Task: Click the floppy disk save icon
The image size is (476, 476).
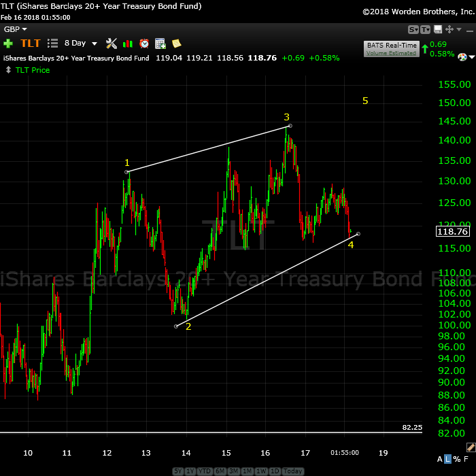Action: pos(438,29)
